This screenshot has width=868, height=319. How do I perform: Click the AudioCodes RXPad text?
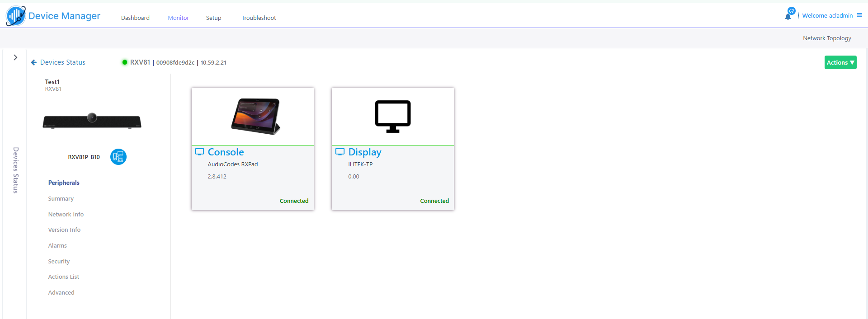click(233, 164)
